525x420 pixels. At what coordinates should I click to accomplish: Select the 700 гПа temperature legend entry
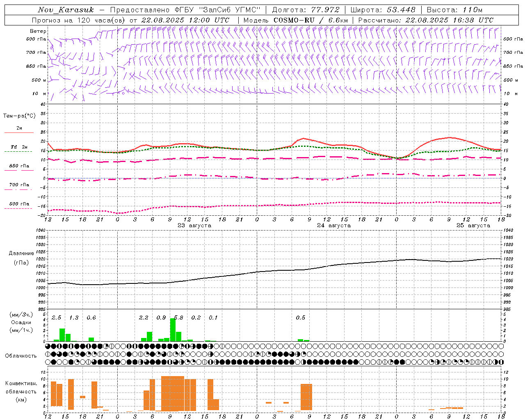19,185
